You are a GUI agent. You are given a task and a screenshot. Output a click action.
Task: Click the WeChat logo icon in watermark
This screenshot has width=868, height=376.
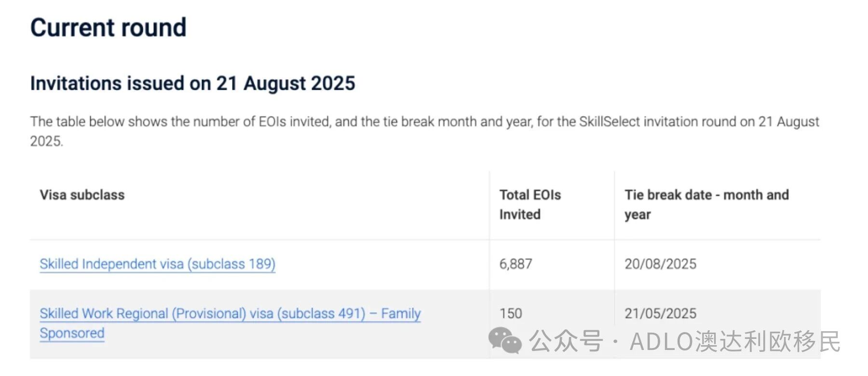coord(505,340)
